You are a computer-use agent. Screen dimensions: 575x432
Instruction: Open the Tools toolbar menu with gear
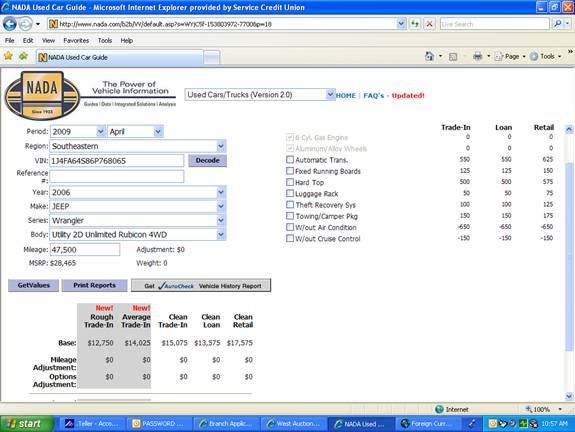(546, 56)
